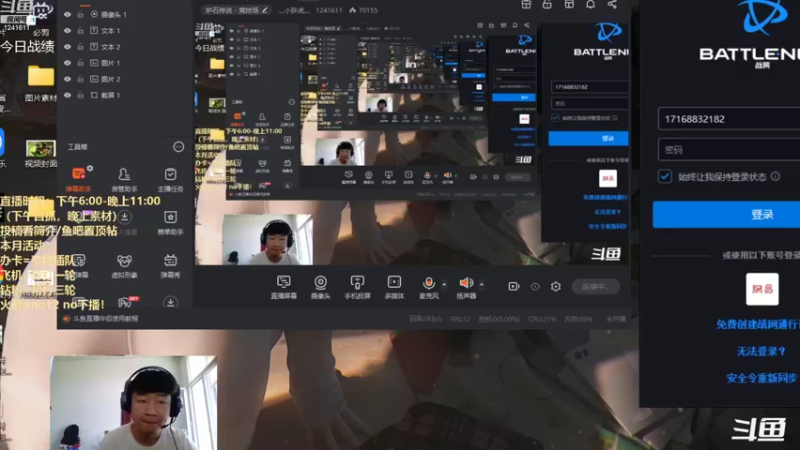Click record video icon in the bottom bar
Viewport: 800px width, 450px height.
pyautogui.click(x=514, y=287)
